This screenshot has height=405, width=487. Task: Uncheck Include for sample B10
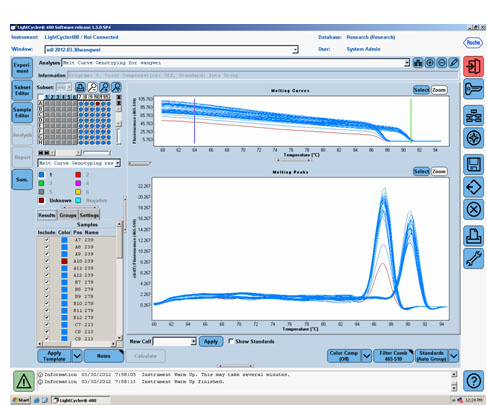pos(47,303)
